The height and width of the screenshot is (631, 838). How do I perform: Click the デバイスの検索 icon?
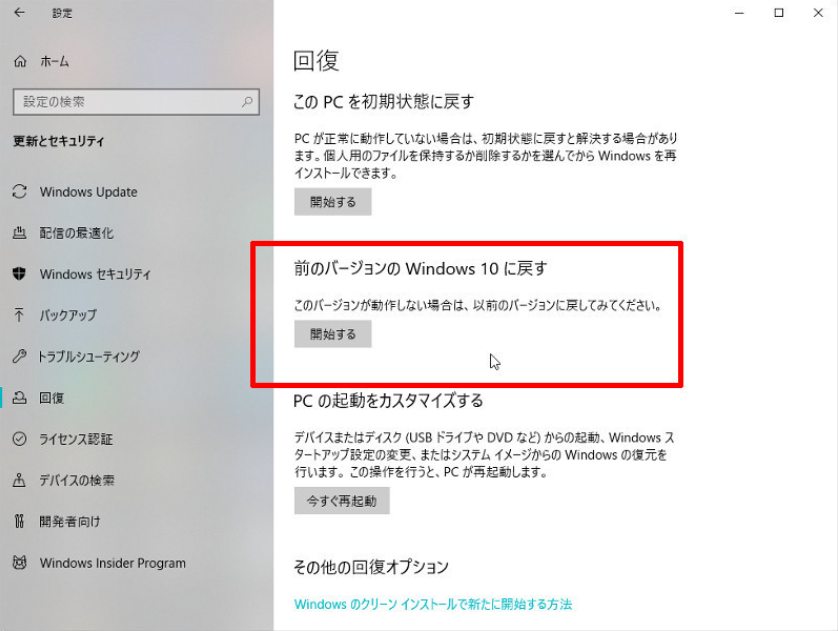pos(20,480)
